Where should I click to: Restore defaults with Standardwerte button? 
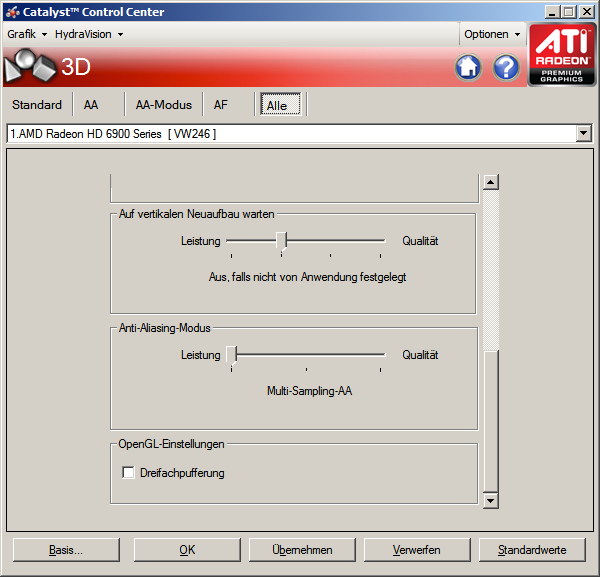pos(532,550)
